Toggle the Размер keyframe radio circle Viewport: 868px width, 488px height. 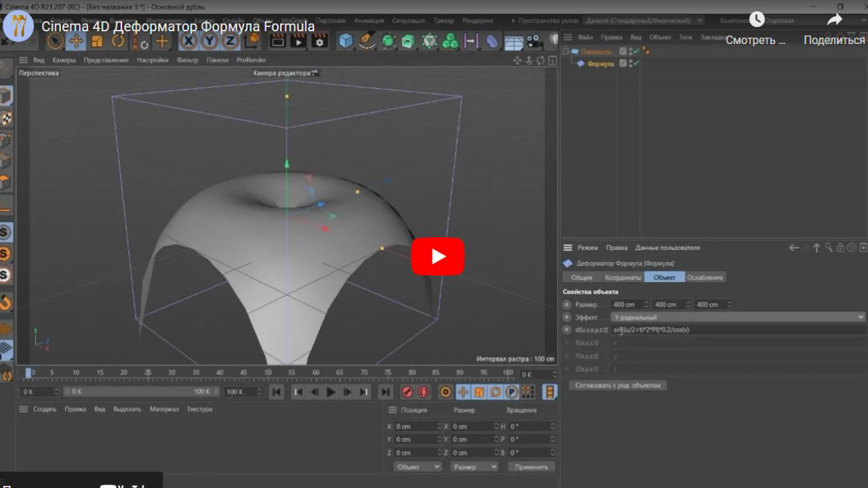tap(567, 304)
